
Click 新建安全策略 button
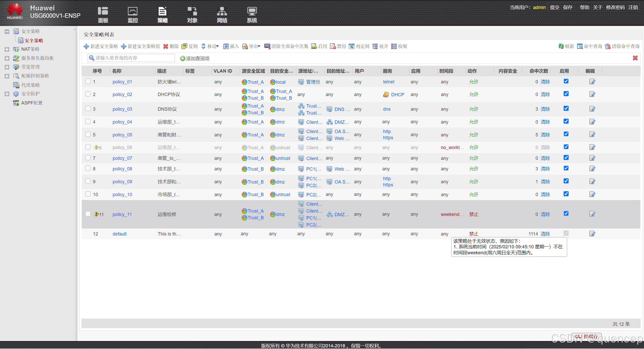point(101,46)
